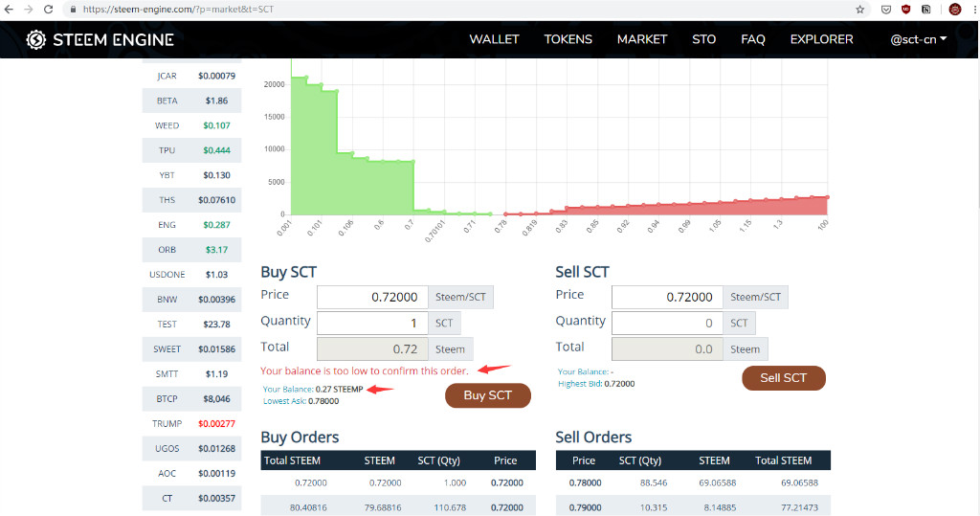Click the page vertical scrollbar

coord(978,288)
